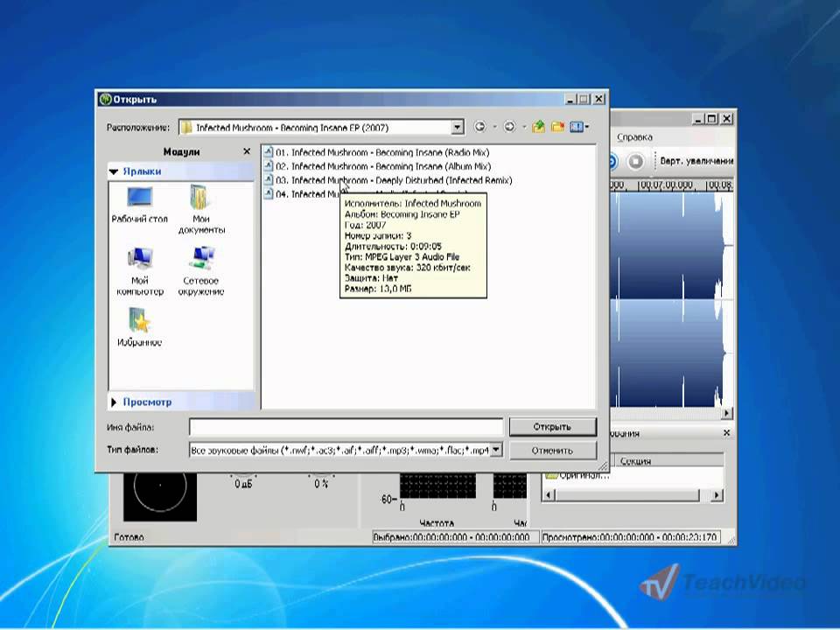The width and height of the screenshot is (840, 630).
Task: Select track 02 Becoming Insane (Album Mix)
Action: 378,166
